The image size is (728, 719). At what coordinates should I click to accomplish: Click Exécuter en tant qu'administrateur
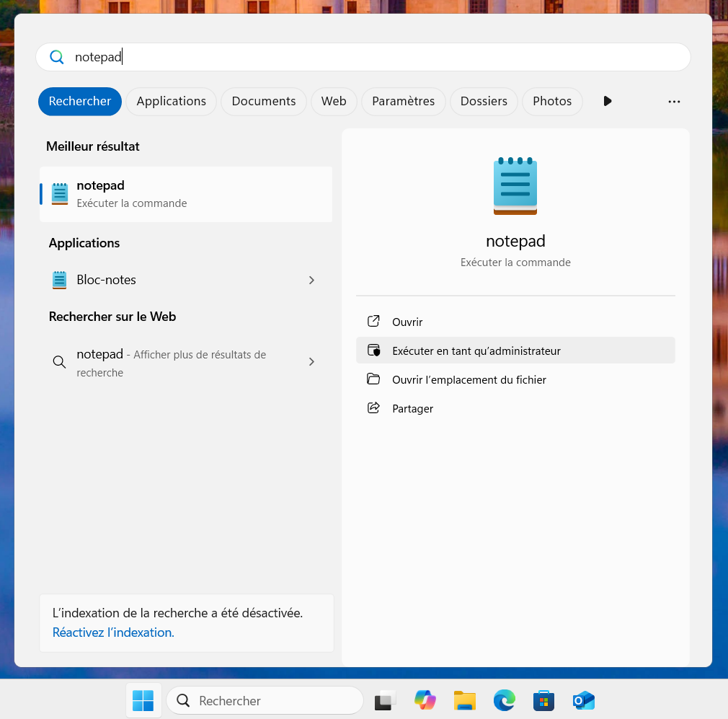476,351
